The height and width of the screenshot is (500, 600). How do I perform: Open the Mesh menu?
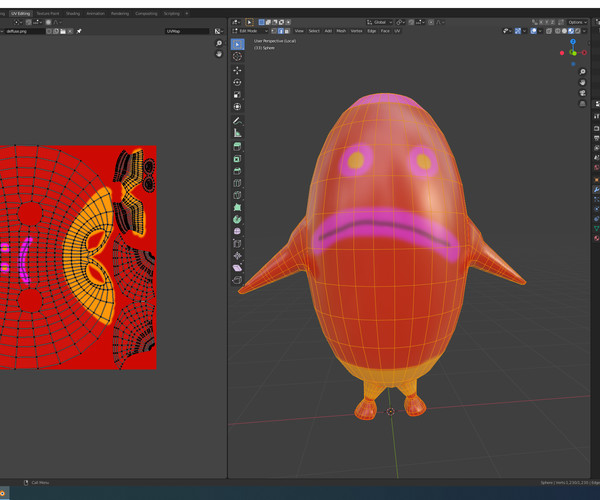[341, 31]
